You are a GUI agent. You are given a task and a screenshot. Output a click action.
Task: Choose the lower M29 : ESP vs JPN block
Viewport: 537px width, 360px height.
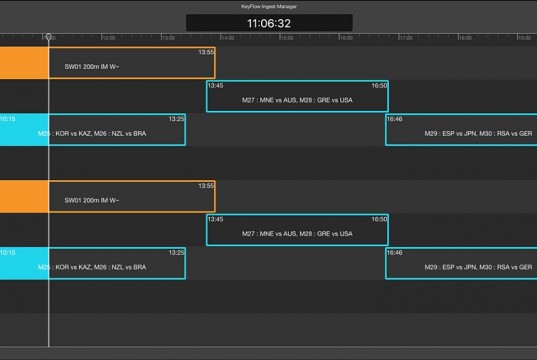point(461,263)
